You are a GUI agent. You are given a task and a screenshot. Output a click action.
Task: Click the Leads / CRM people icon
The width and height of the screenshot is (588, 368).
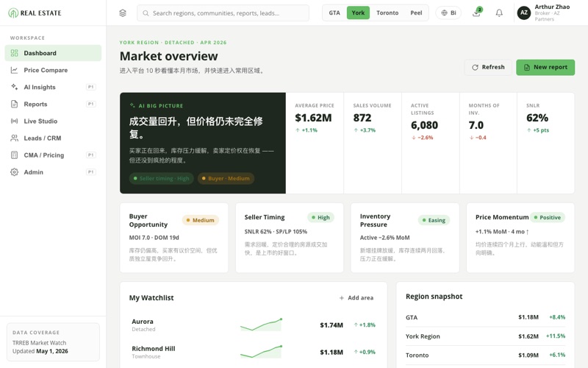[14, 138]
